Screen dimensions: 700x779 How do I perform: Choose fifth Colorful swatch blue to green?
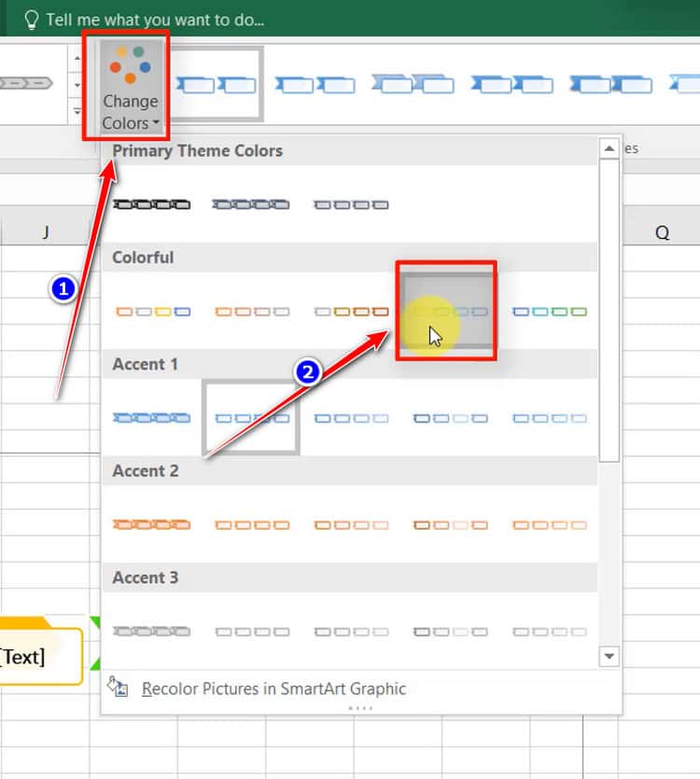point(550,312)
